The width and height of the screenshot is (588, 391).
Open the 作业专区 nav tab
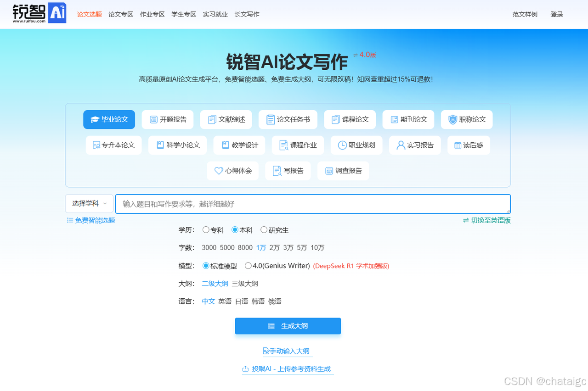(153, 14)
